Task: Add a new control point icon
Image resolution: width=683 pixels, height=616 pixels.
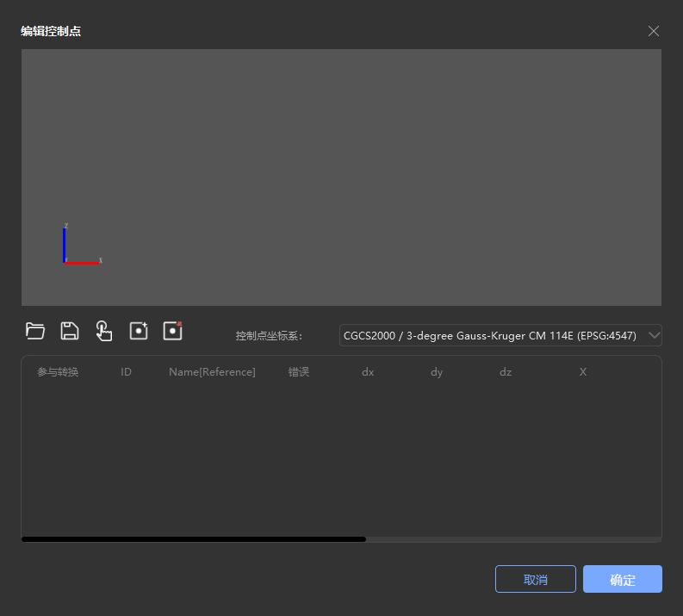Action: (x=139, y=331)
